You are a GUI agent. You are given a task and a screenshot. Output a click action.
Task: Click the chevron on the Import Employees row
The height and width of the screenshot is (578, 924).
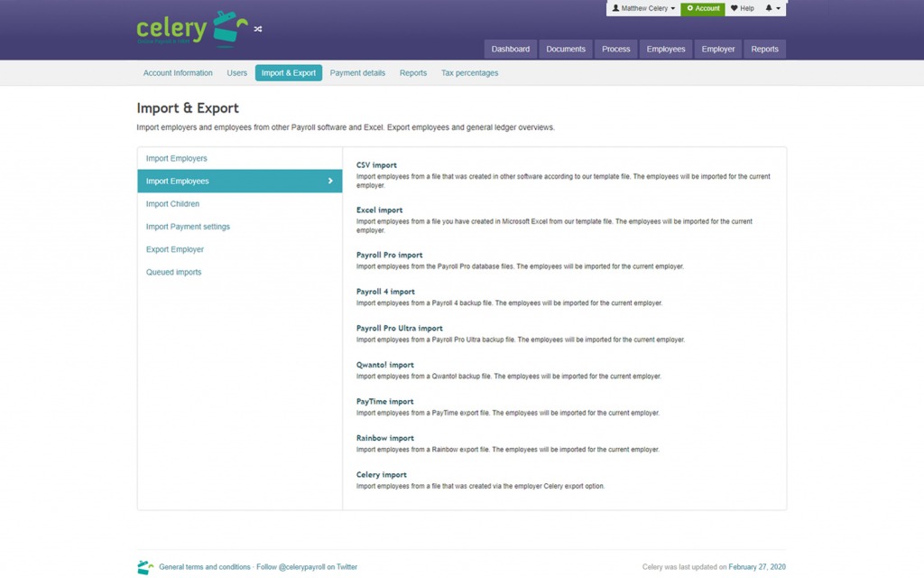(330, 181)
